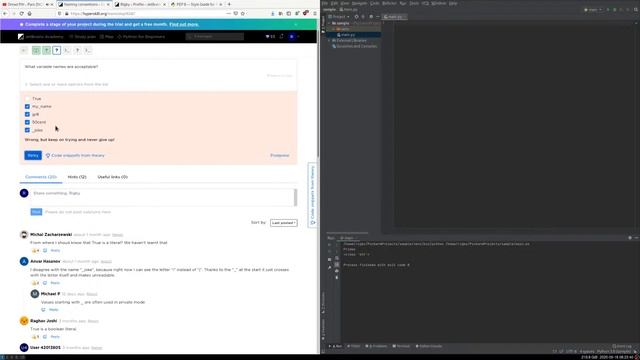Uncheck the my_name option
The width and height of the screenshot is (640, 360).
point(27,107)
